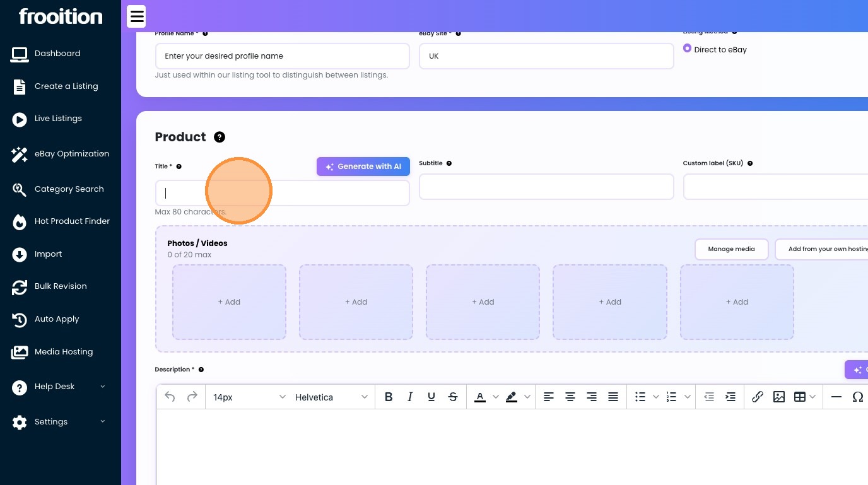Insert an image in the description
This screenshot has width=868, height=485.
(x=779, y=397)
